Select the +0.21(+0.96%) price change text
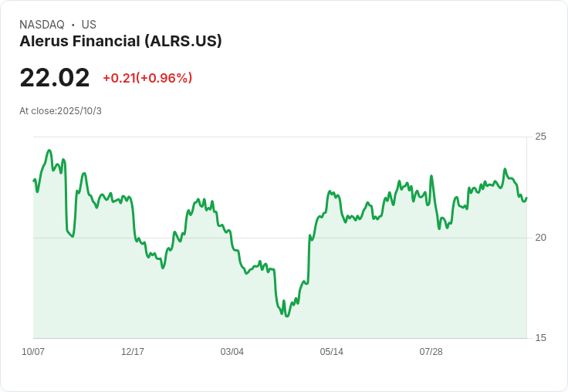This screenshot has height=392, width=568. point(147,78)
